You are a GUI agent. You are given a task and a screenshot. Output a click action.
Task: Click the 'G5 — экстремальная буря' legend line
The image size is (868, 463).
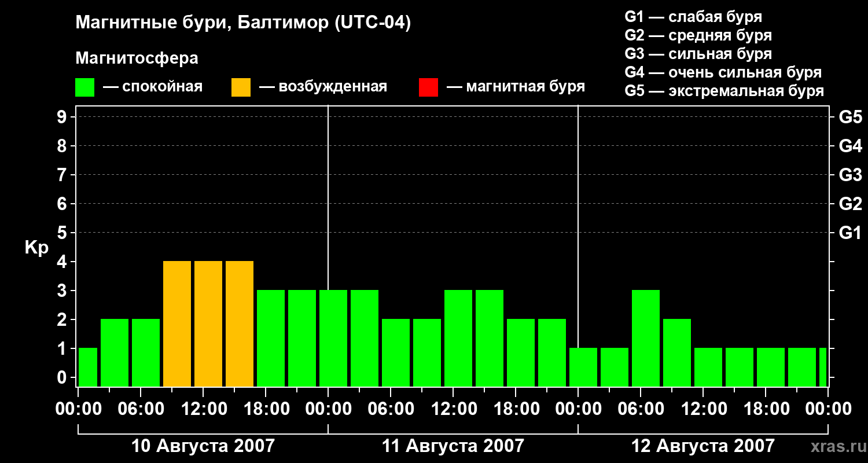[724, 91]
